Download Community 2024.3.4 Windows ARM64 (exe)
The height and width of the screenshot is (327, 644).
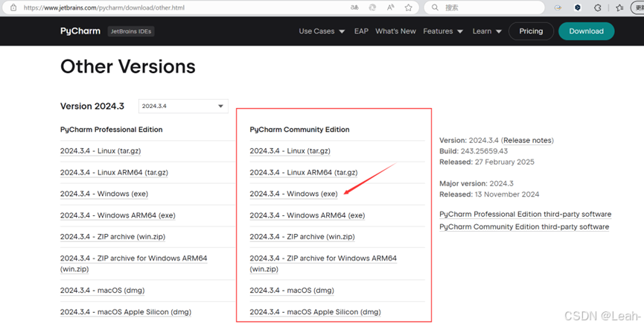(x=307, y=215)
